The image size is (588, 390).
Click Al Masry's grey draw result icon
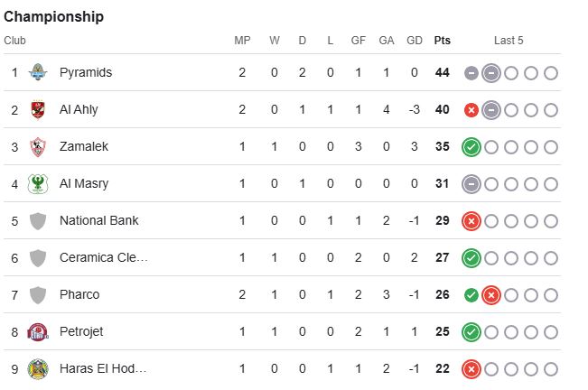(x=471, y=184)
